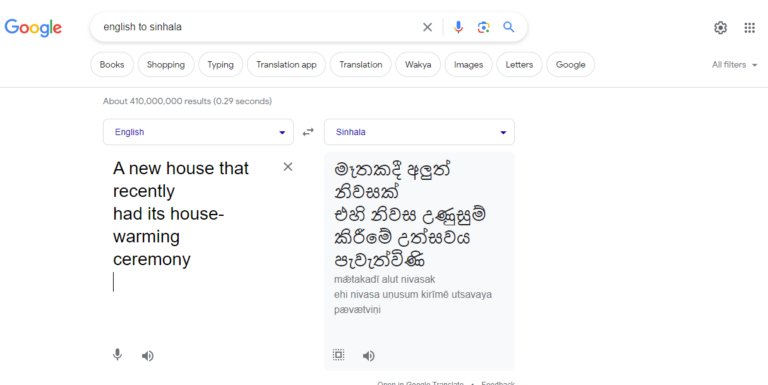Start voice search with microphone icon

coord(458,27)
